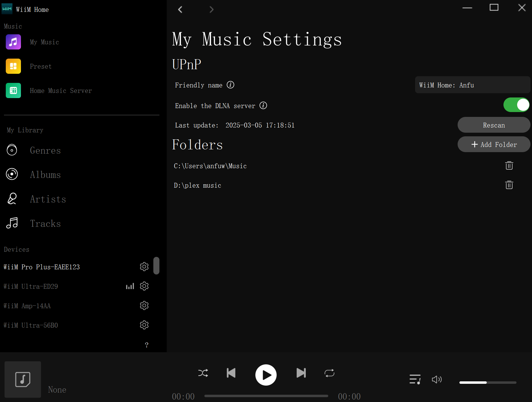This screenshot has width=532, height=402.
Task: Open the Preset section
Action: [41, 66]
